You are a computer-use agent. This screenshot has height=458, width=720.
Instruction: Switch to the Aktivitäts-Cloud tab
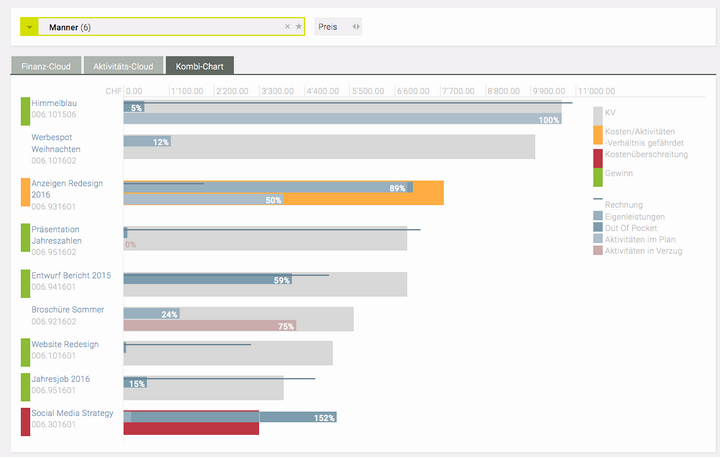point(123,66)
